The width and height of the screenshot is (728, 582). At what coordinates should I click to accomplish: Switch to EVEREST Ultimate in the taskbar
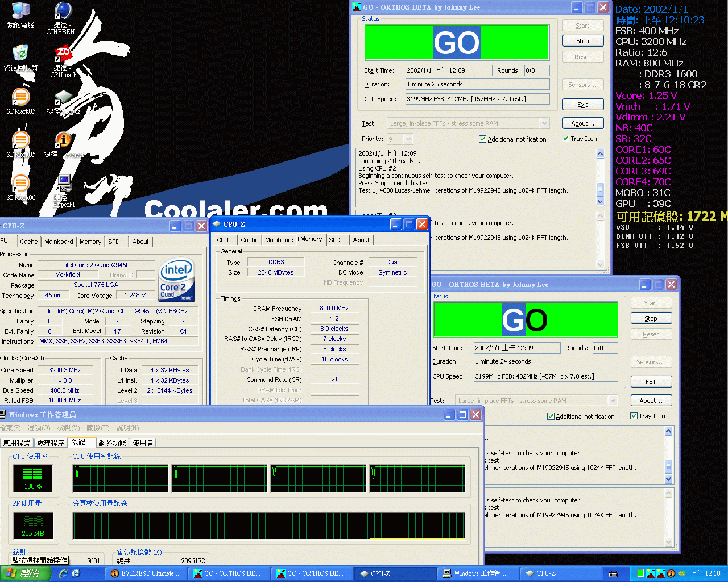point(146,573)
